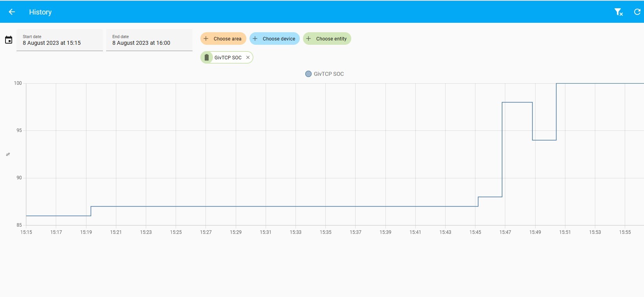The image size is (644, 297).
Task: Toggle GivTCP SOC legend series visibility
Action: pyautogui.click(x=325, y=74)
